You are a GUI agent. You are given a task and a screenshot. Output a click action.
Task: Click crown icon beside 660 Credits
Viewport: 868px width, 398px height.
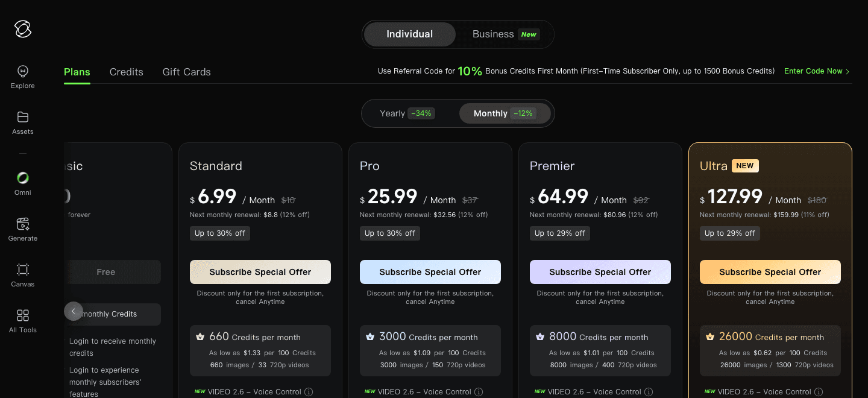(x=200, y=336)
